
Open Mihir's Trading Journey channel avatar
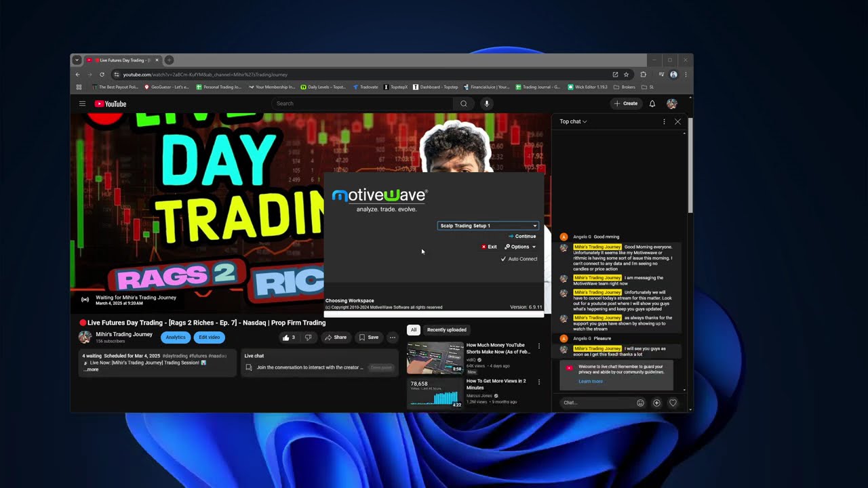pyautogui.click(x=85, y=337)
